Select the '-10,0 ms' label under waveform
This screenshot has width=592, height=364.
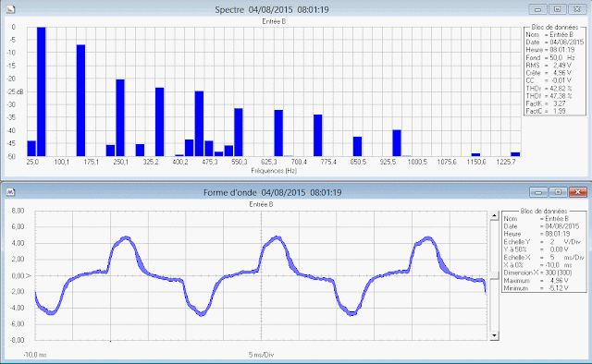pyautogui.click(x=35, y=355)
